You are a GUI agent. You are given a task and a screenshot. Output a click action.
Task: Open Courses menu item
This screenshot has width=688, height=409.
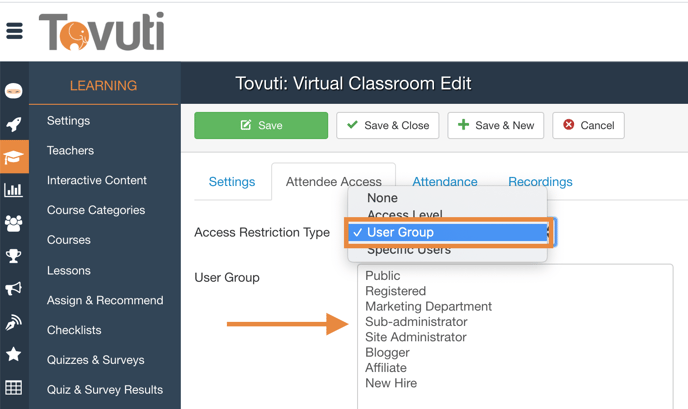pyautogui.click(x=69, y=240)
